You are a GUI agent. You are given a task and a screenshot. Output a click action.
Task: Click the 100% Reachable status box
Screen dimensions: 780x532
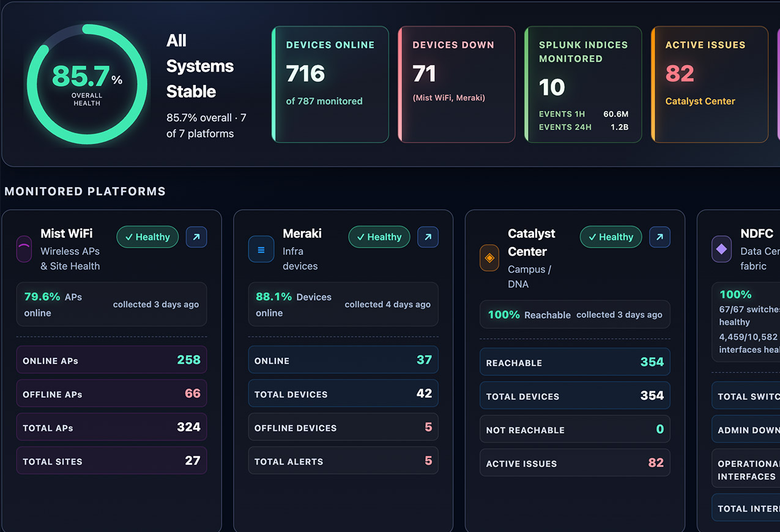(575, 314)
